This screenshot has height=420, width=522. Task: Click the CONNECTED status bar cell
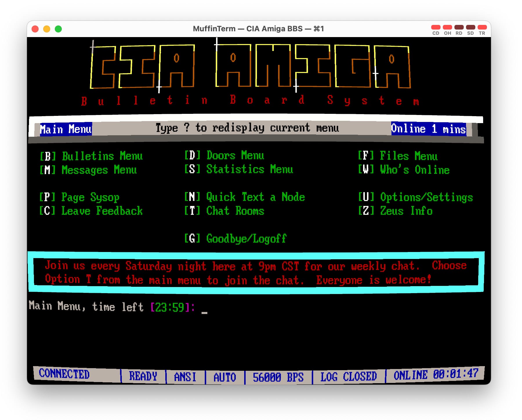click(x=64, y=374)
